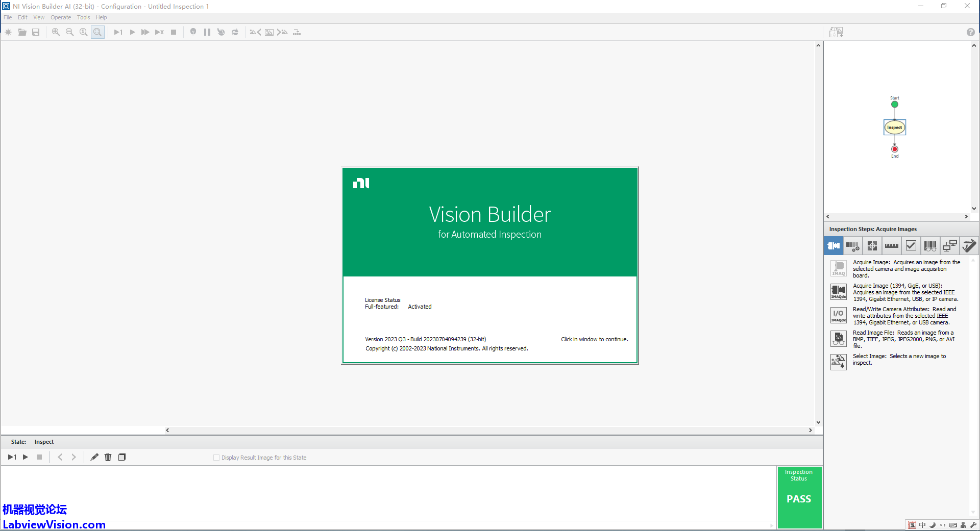Viewport: 980px width, 531px height.
Task: Stop inspection with top toolbar square
Action: (174, 32)
